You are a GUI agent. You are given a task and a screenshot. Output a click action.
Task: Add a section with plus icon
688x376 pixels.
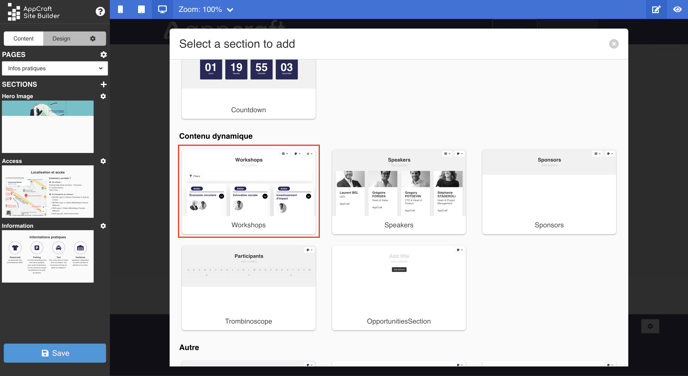click(104, 84)
